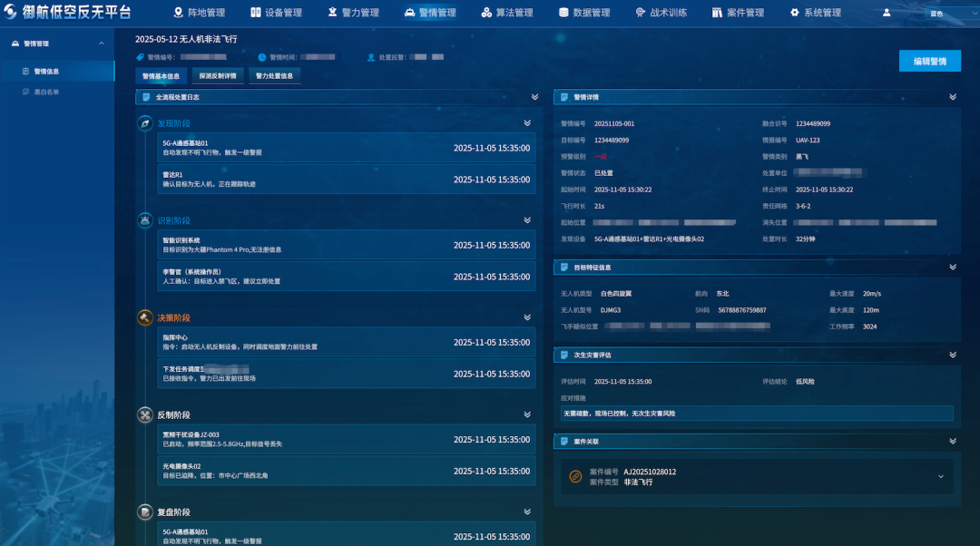
Task: Click the 编辑警情 button
Action: [x=929, y=62]
